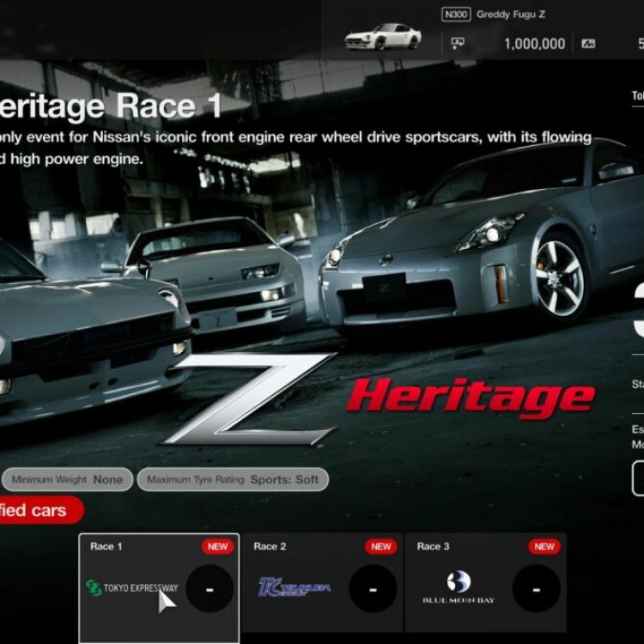Viewport: 644px width, 644px height.
Task: Click the Greddy Fugu Z car thumbnail
Action: pyautogui.click(x=383, y=37)
